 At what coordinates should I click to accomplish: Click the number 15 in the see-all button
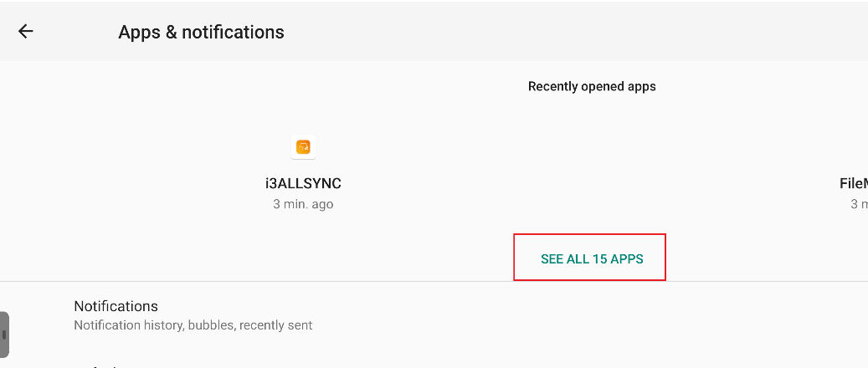tap(599, 259)
